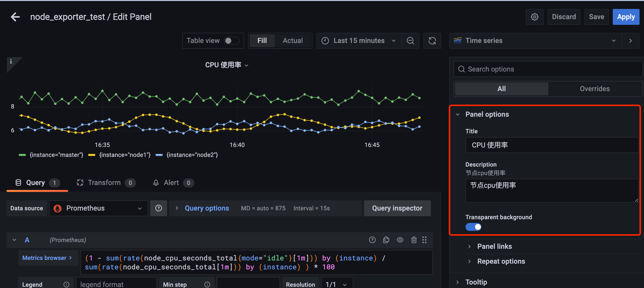The image size is (644, 288).
Task: Hide query A responses via eye icon
Action: click(x=400, y=240)
